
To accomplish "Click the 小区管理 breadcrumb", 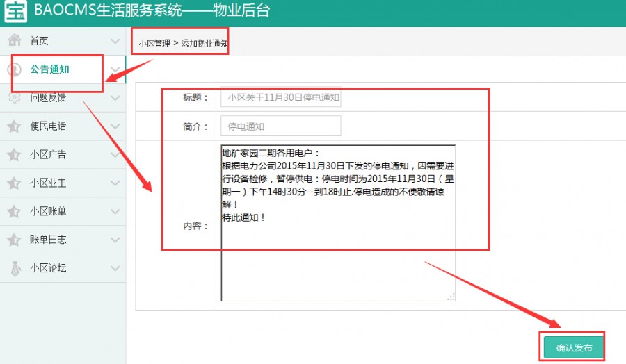I will pyautogui.click(x=154, y=44).
